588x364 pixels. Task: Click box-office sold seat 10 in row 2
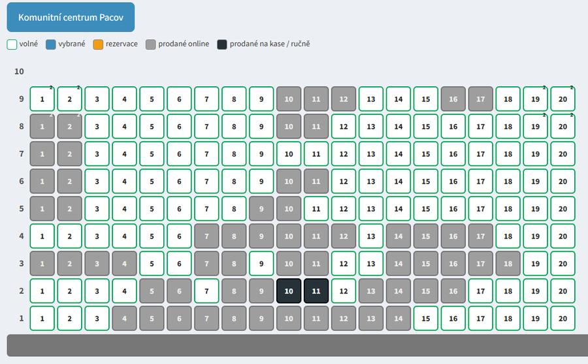289,291
